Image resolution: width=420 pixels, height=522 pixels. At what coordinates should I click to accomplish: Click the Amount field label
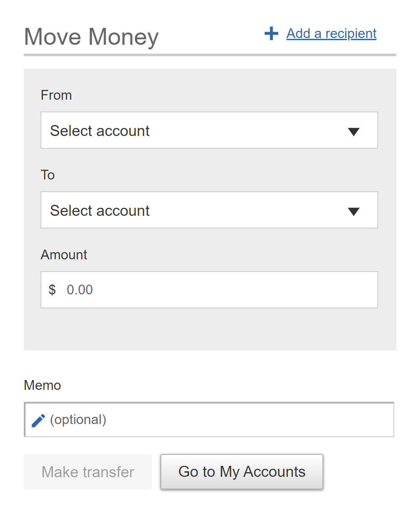click(x=64, y=255)
